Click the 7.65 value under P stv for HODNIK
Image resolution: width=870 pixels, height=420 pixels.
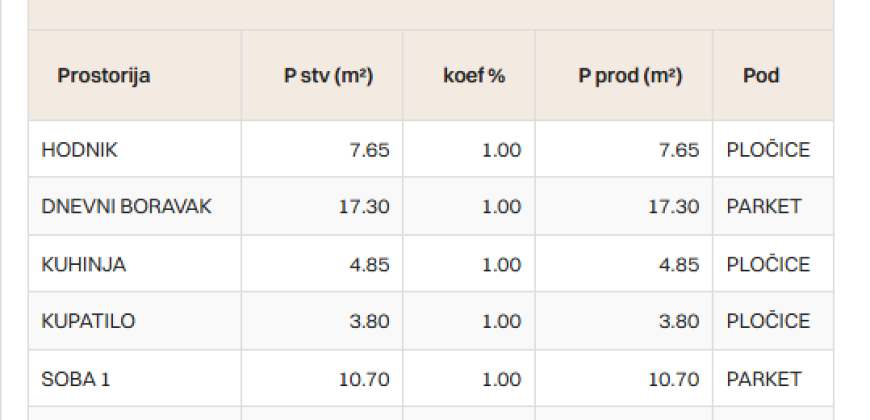pos(370,150)
